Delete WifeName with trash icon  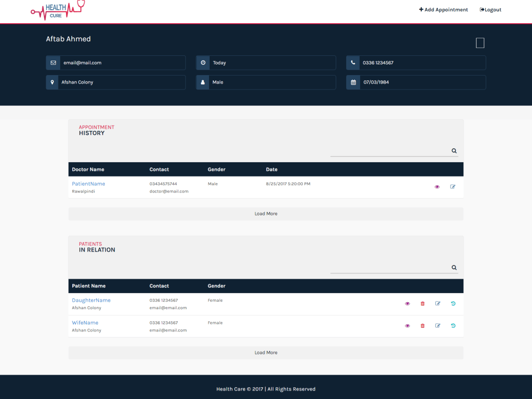[422, 326]
